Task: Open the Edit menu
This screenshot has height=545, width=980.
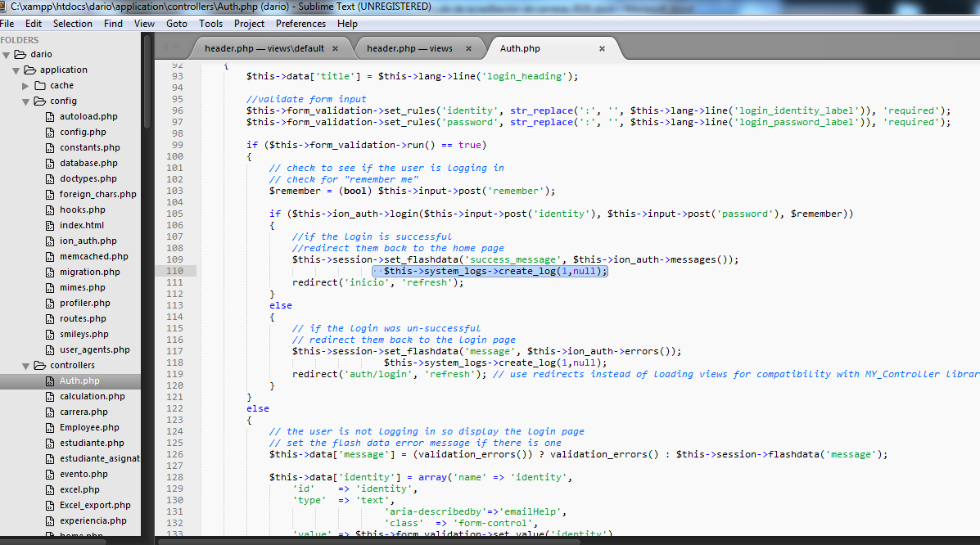Action: click(33, 24)
